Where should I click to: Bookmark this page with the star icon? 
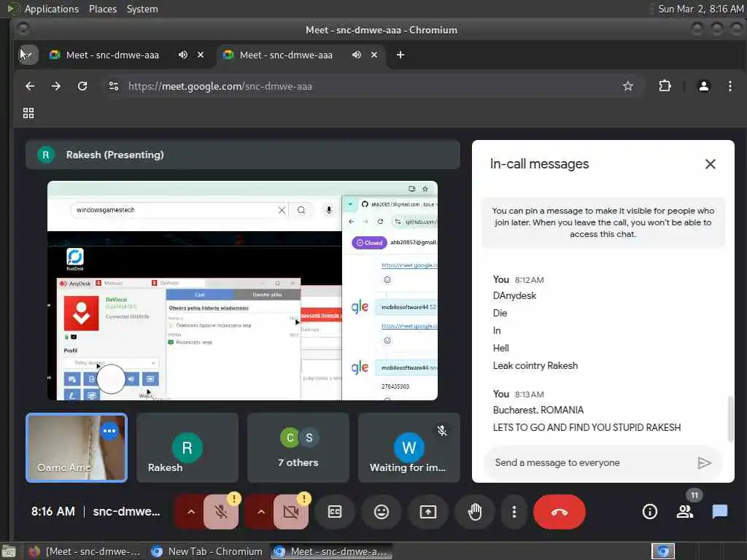[x=628, y=86]
